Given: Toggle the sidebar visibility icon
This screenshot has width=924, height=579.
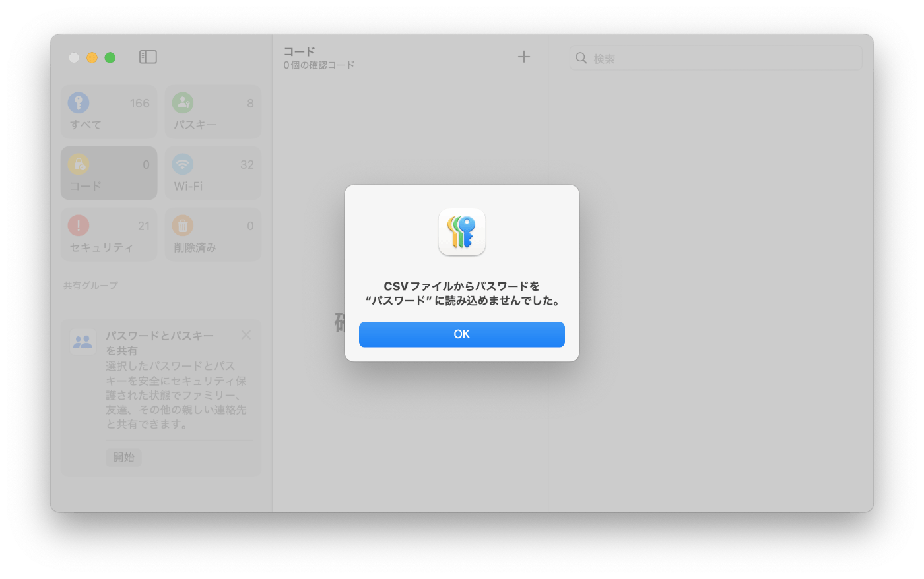Looking at the screenshot, I should (148, 57).
